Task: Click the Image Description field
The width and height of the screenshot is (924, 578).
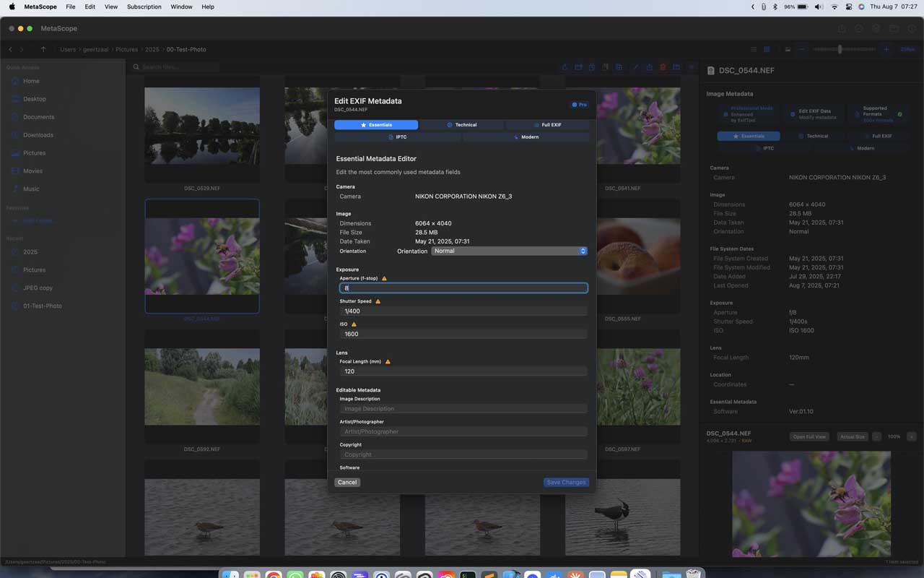Action: 463,408
